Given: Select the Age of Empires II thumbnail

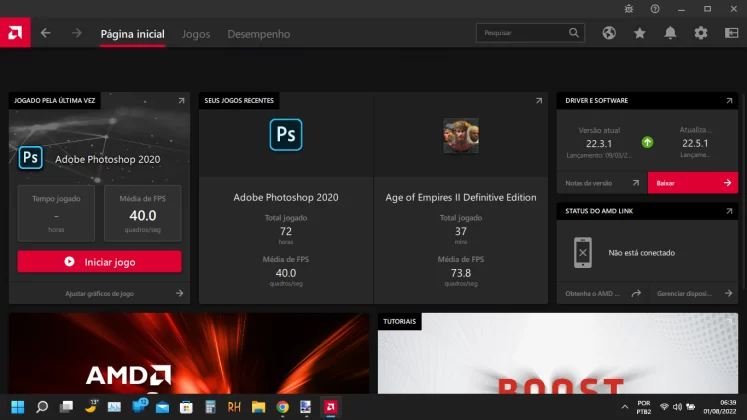Looking at the screenshot, I should (461, 136).
